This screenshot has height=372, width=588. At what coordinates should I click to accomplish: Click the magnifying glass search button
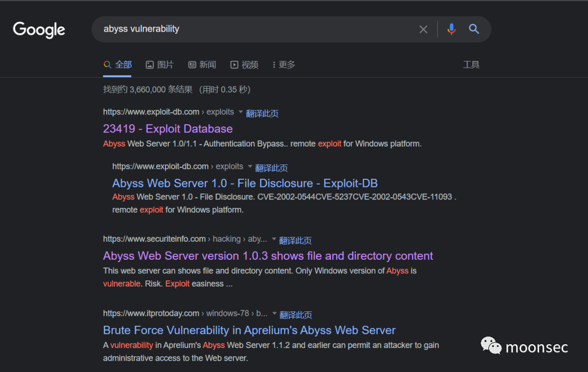click(x=474, y=29)
